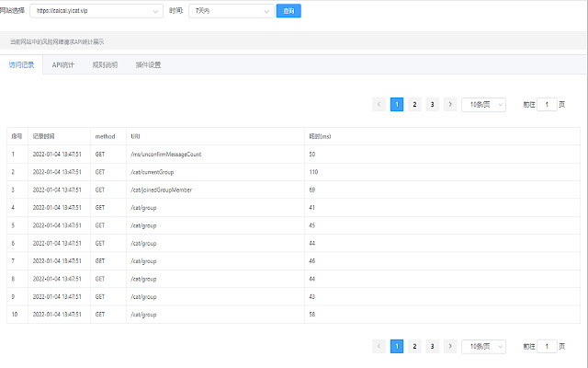Go to page 3 in top pagination
The height and width of the screenshot is (368, 588).
point(433,104)
